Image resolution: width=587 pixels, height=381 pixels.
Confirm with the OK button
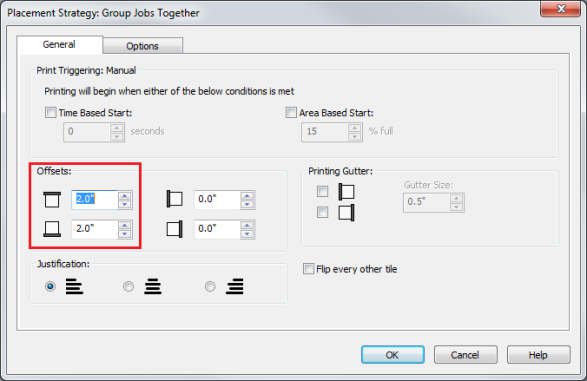click(393, 354)
